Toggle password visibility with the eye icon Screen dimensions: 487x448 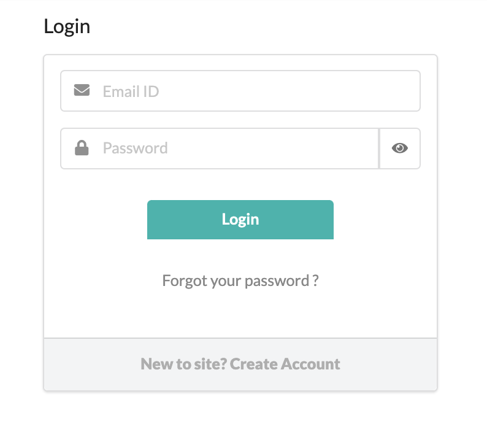[400, 148]
